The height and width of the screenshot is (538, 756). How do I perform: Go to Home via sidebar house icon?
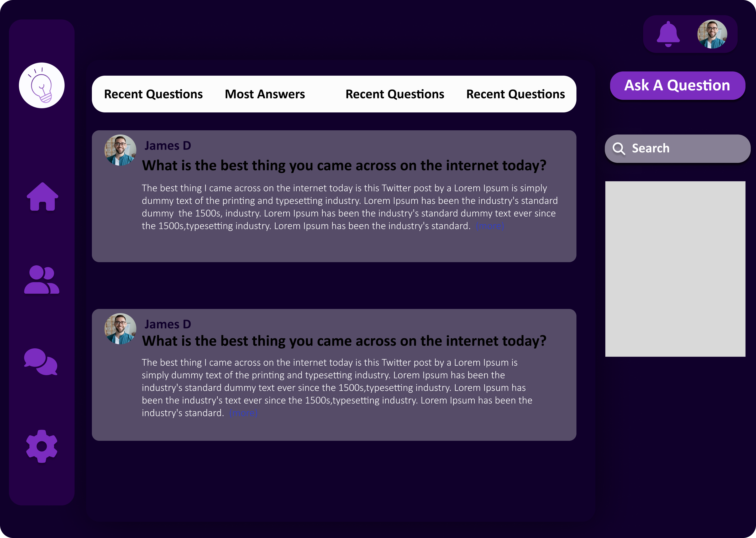42,197
